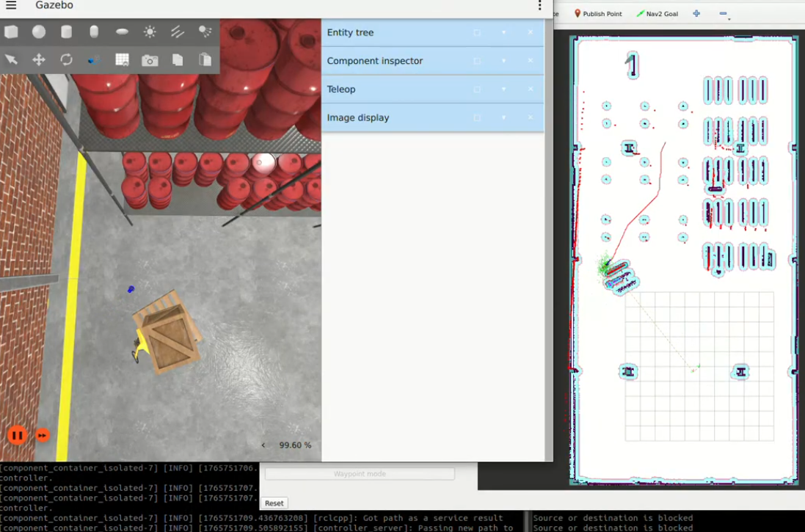Add a cylinder shape to the world

(x=66, y=32)
